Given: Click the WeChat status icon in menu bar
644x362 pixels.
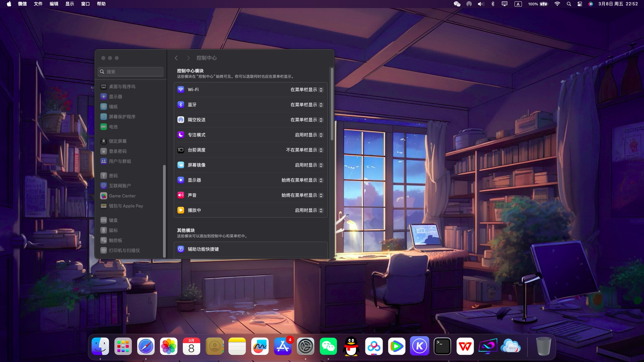Looking at the screenshot, I should pos(457,4).
